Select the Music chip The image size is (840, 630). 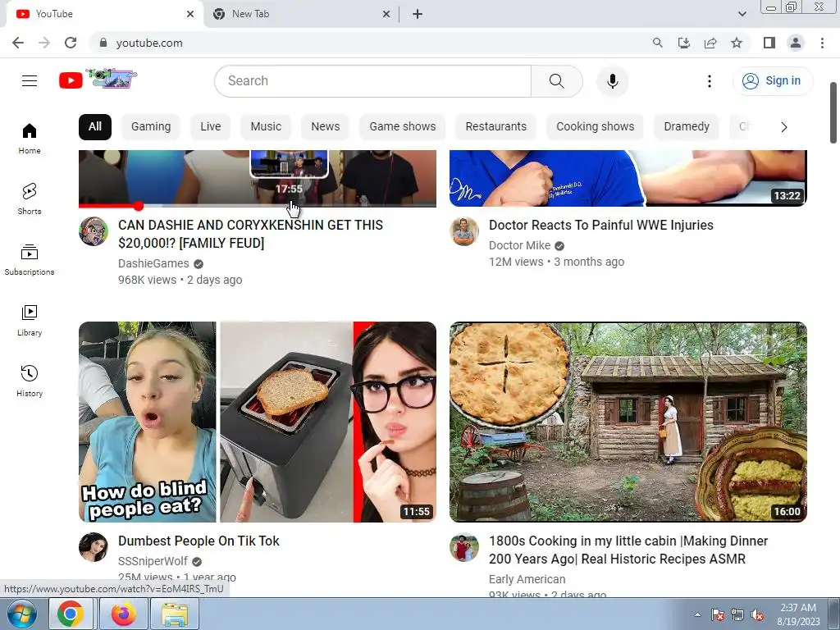(266, 127)
